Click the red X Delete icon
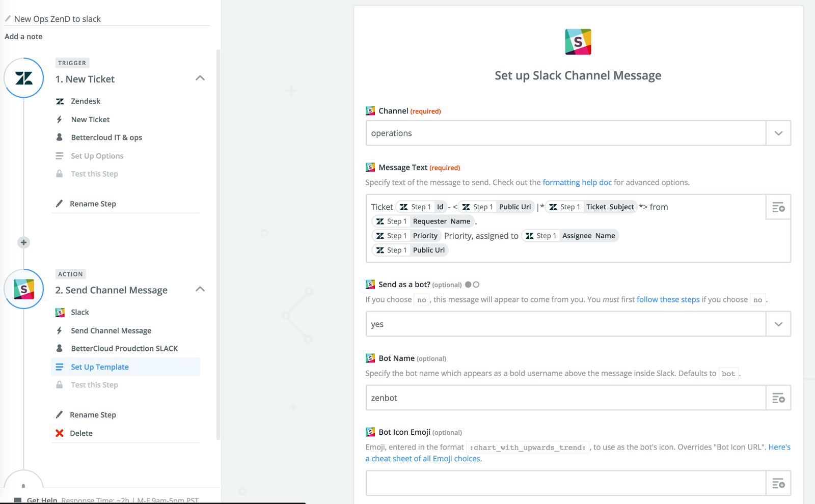The image size is (815, 504). click(60, 433)
